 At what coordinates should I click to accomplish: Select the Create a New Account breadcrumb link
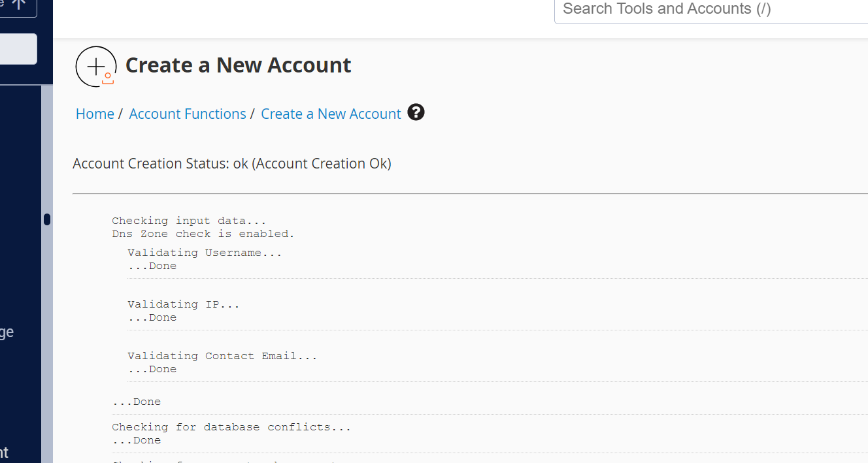click(x=331, y=114)
